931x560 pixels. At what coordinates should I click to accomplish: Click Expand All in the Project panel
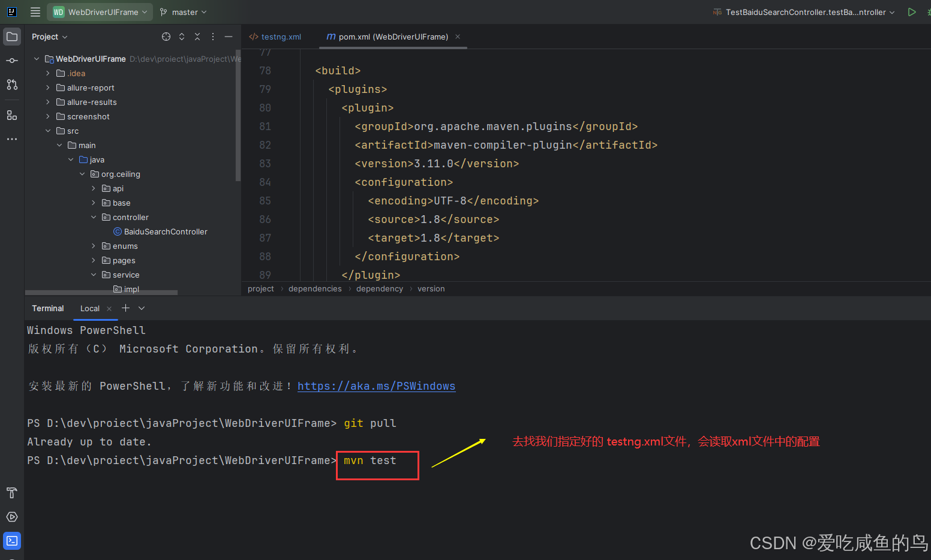tap(182, 37)
